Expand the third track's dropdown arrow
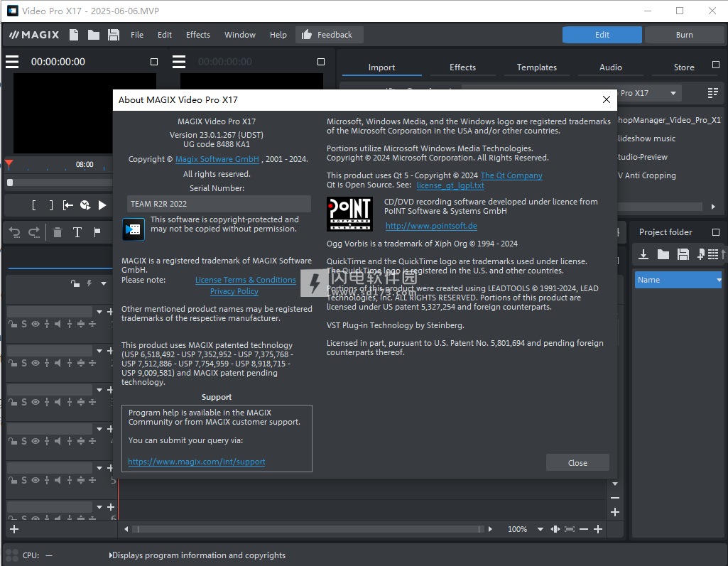 tap(99, 390)
